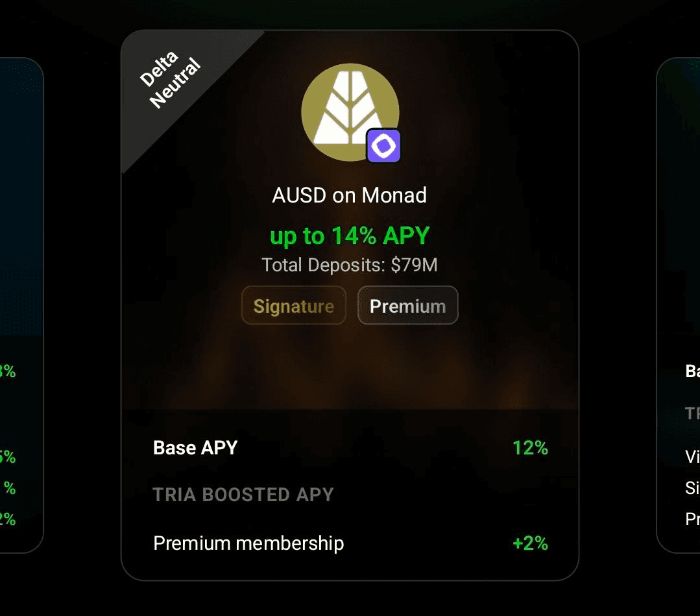Click the +2% premium boost value
700x616 pixels.
point(530,543)
